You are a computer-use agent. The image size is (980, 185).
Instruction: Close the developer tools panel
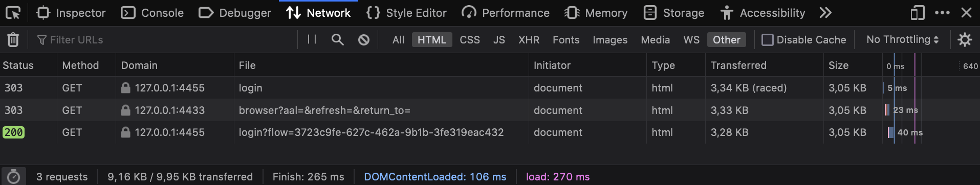tap(966, 13)
